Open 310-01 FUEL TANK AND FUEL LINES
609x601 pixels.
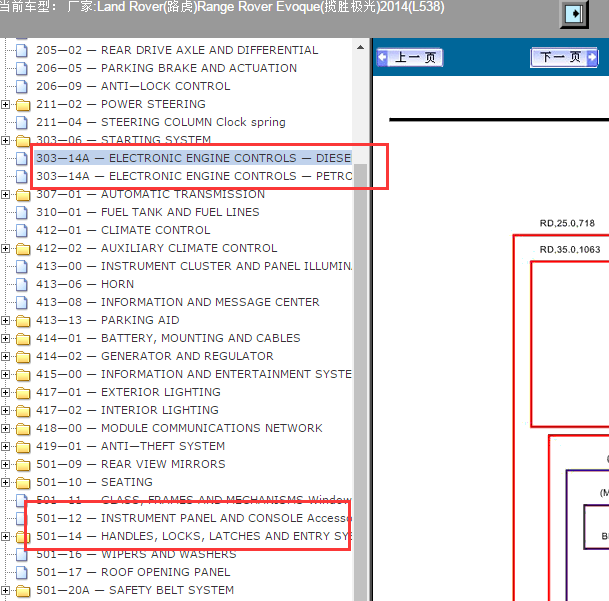coord(148,212)
